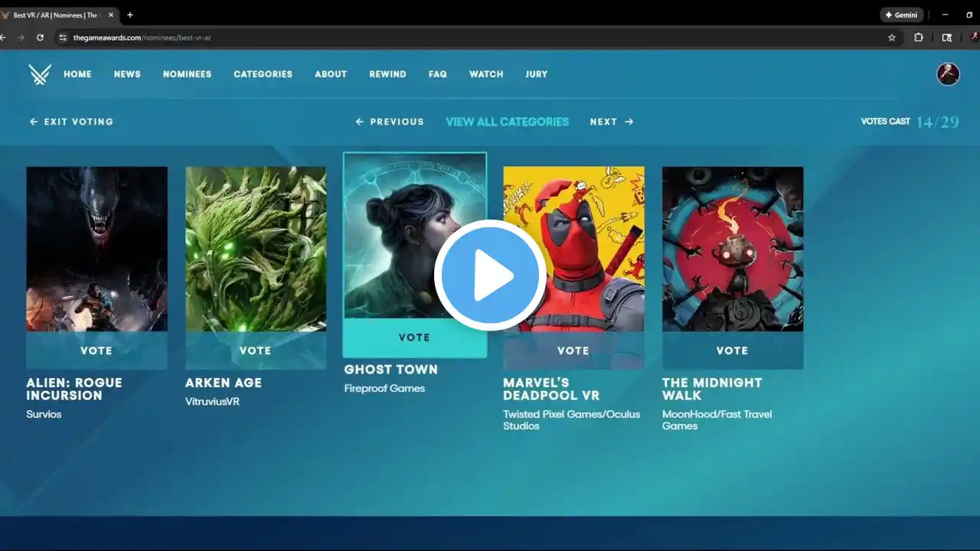Open the NOMINEES menu item
Screen dimensions: 980x551
(x=187, y=74)
